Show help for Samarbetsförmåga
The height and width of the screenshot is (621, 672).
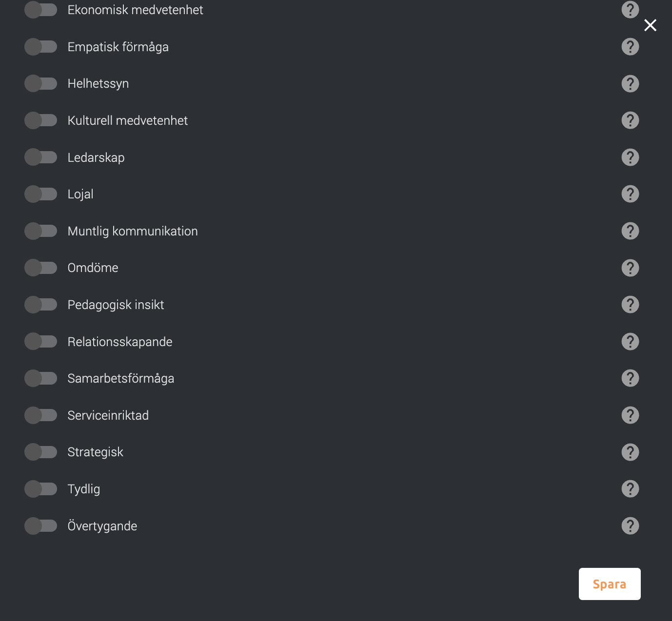tap(630, 378)
